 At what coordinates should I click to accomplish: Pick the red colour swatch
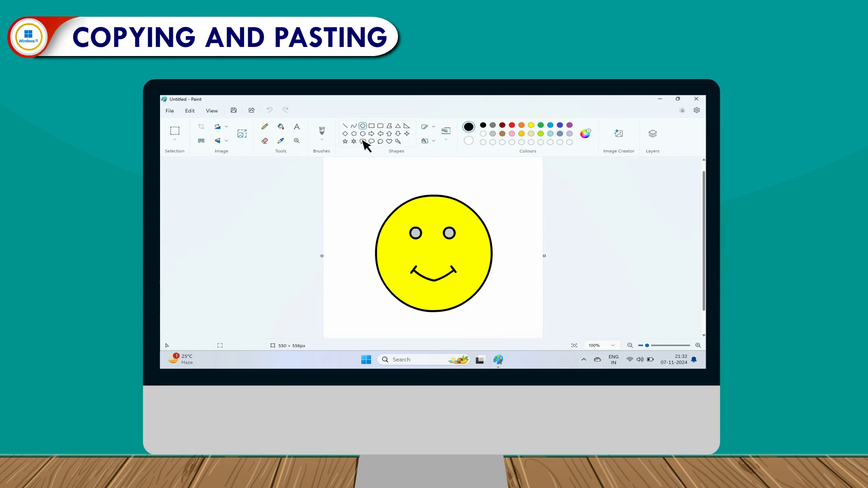512,125
